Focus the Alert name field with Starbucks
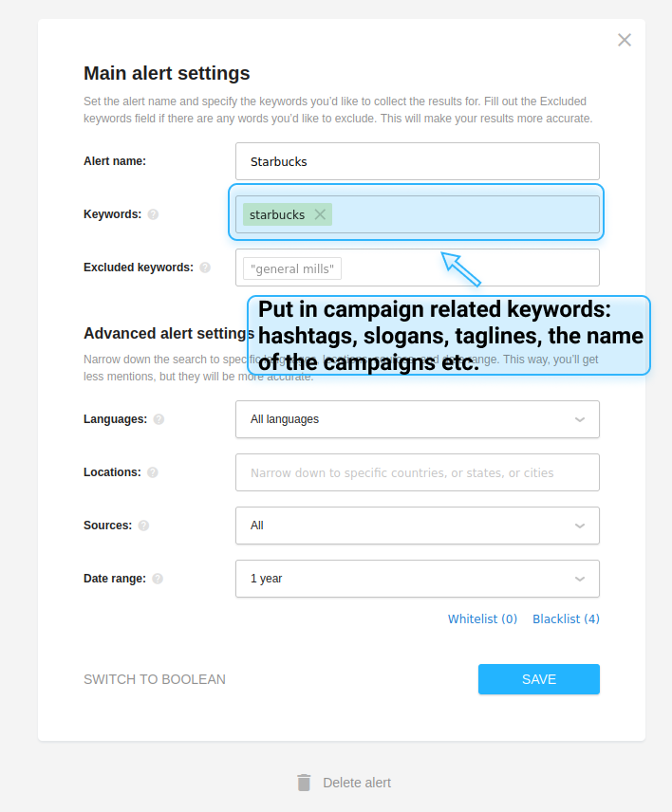Viewport: 672px width, 812px height. [x=418, y=161]
